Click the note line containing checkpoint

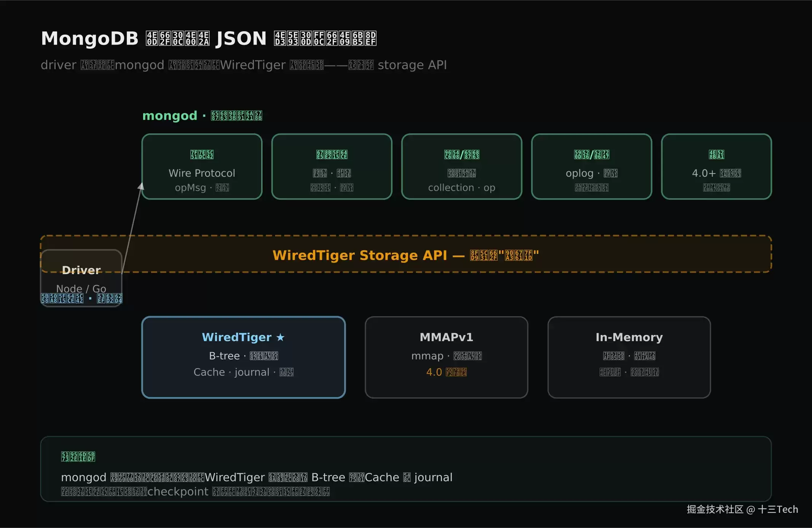[195, 492]
